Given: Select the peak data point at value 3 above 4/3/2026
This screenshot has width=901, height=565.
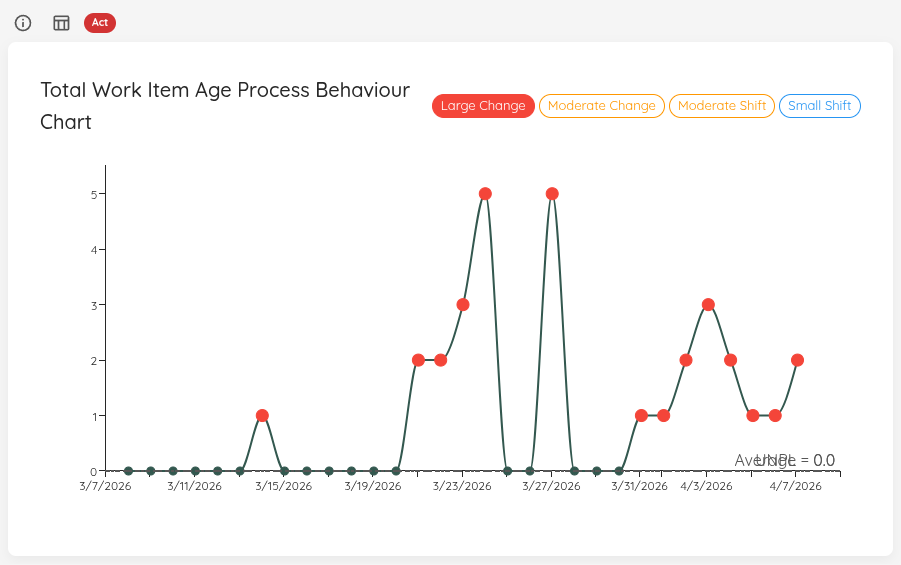Looking at the screenshot, I should [708, 305].
